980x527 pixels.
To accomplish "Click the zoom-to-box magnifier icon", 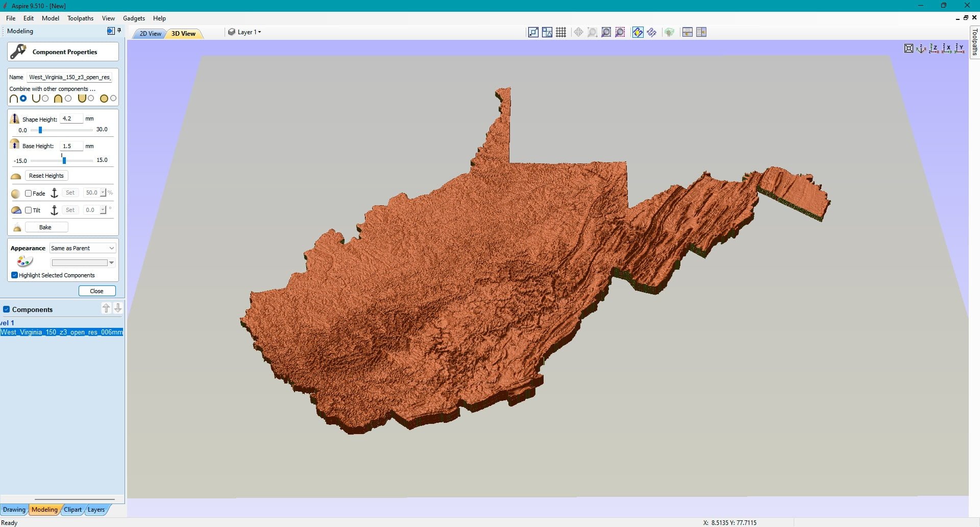I will pos(592,32).
